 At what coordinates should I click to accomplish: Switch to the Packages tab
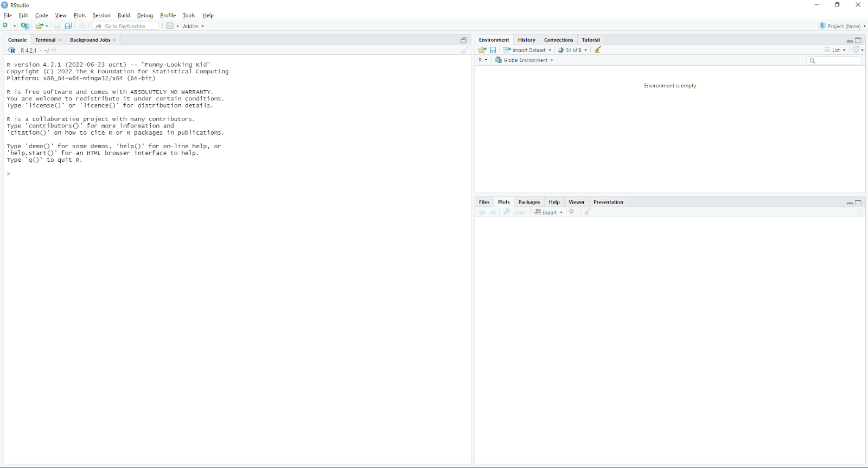(x=529, y=202)
